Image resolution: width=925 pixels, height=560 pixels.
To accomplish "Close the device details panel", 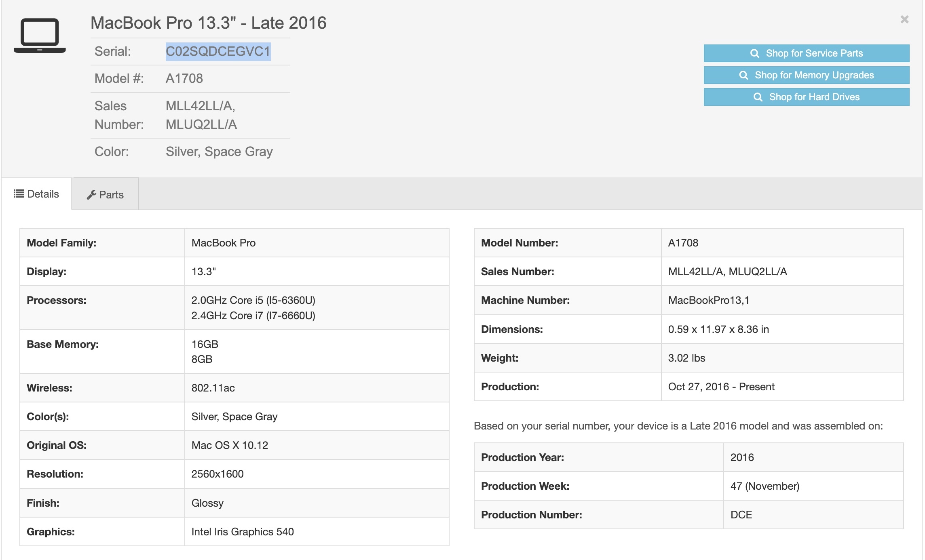I will click(x=904, y=19).
